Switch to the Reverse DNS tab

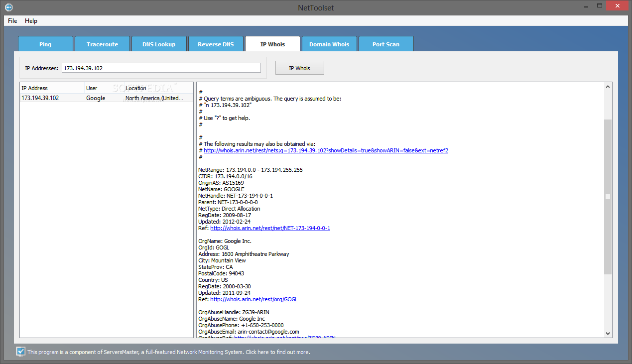pos(216,44)
